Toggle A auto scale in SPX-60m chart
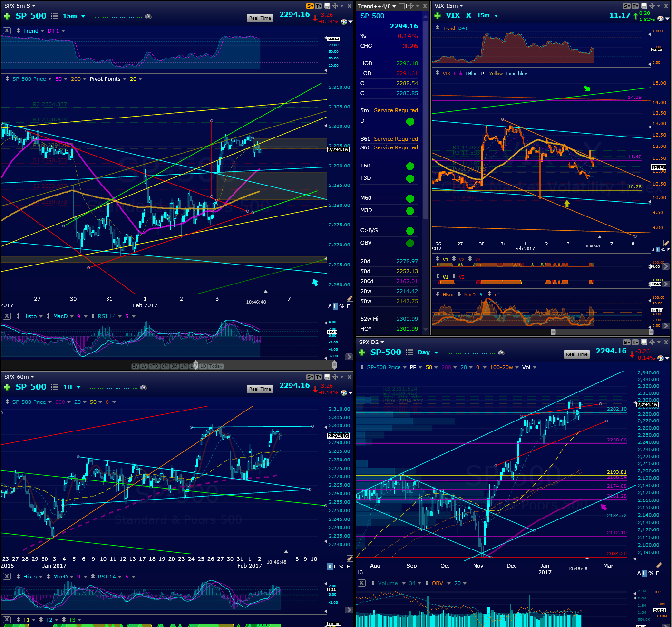672x627 pixels. tap(330, 567)
